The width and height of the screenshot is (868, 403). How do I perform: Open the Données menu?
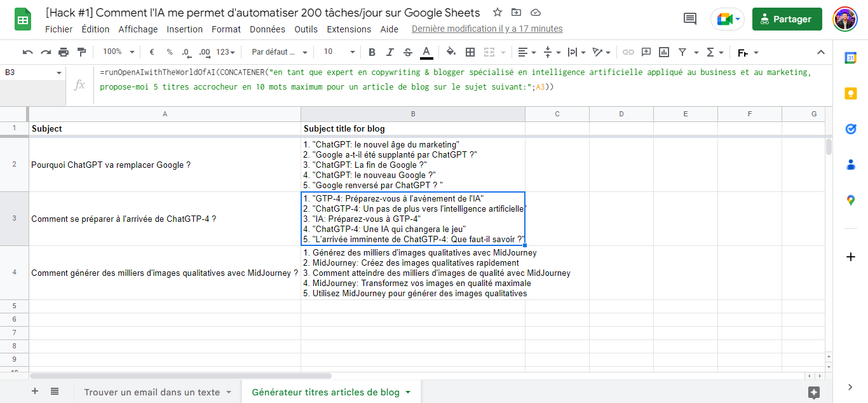click(268, 29)
